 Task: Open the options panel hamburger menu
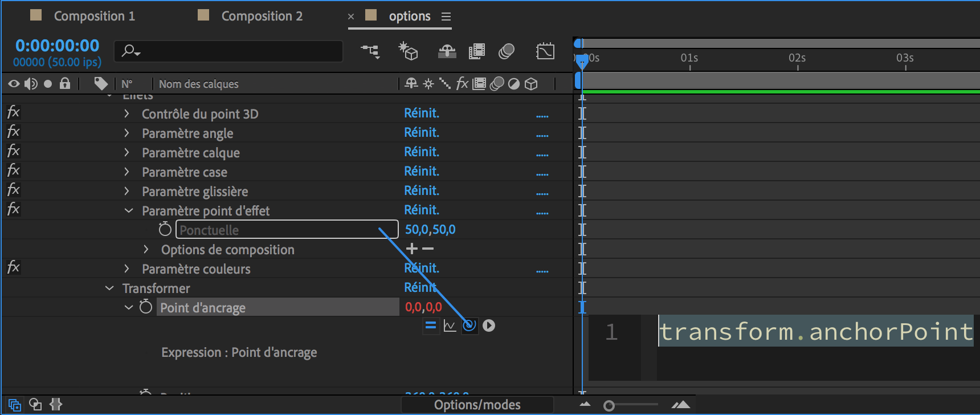pos(446,17)
